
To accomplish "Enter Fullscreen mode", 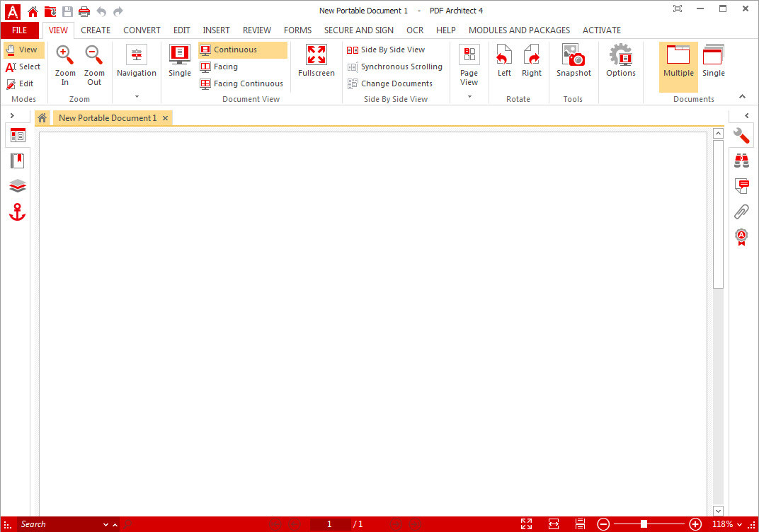I will (316, 61).
